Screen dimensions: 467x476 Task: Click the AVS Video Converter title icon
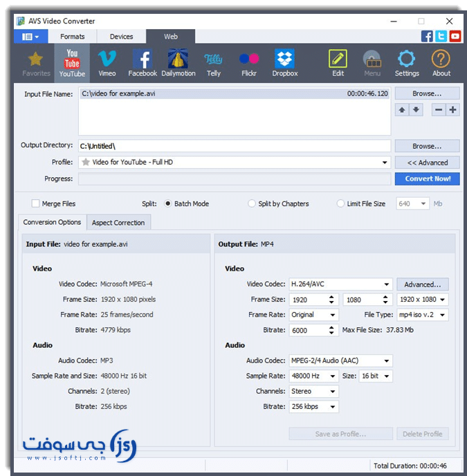click(x=21, y=21)
